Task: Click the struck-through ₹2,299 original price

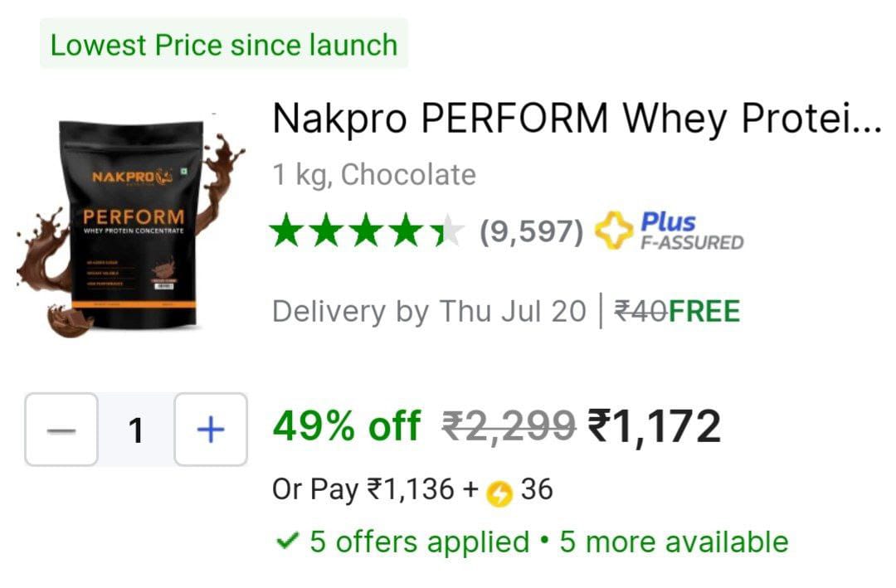Action: pyautogui.click(x=509, y=426)
